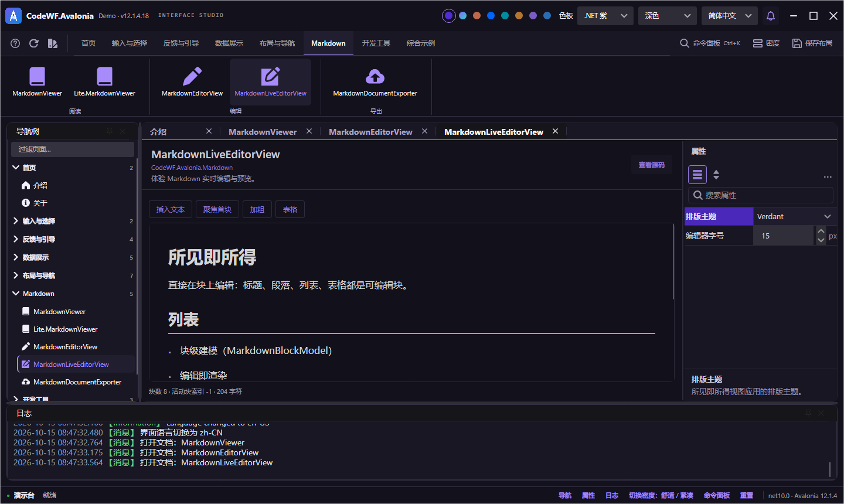Toggle the 日志 panel from status bar
This screenshot has width=844, height=504.
point(612,496)
